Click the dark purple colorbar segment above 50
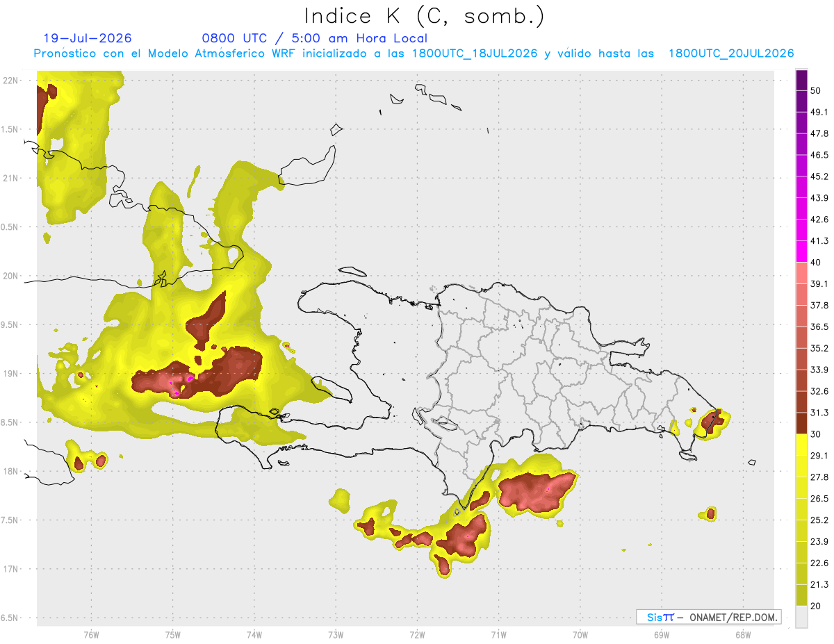The height and width of the screenshot is (644, 834). (x=801, y=81)
